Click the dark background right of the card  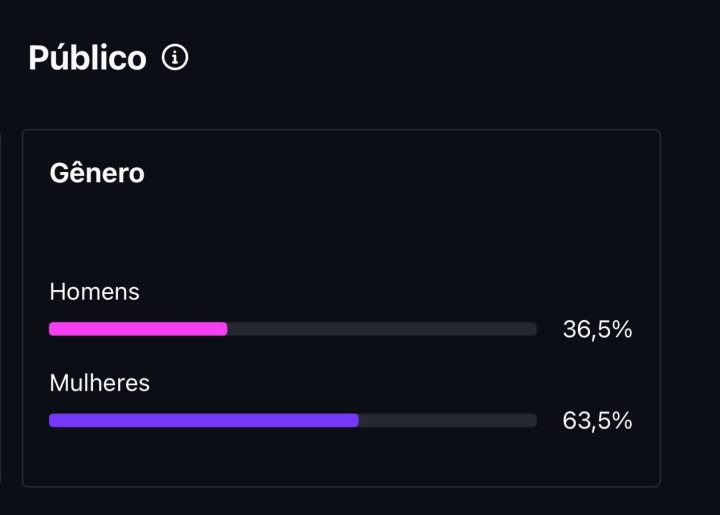pos(690,308)
